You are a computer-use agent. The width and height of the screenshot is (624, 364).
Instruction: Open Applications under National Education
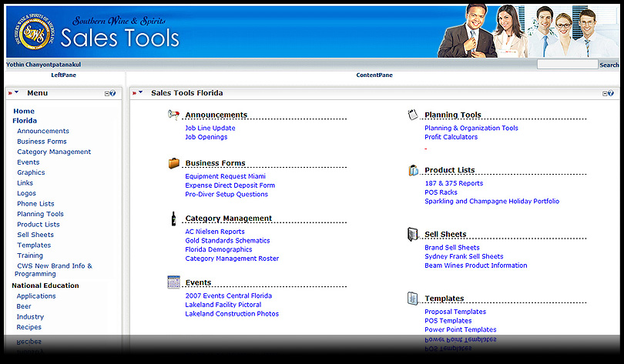(36, 296)
